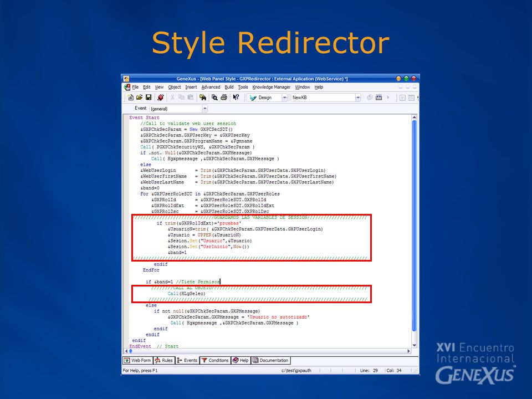Image resolution: width=532 pixels, height=399 pixels.
Task: Click the '&band=0' code line
Action: (x=150, y=188)
